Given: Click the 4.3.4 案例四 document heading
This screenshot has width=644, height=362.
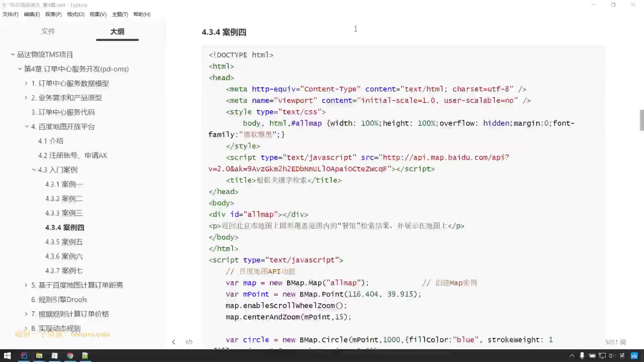Looking at the screenshot, I should 224,32.
